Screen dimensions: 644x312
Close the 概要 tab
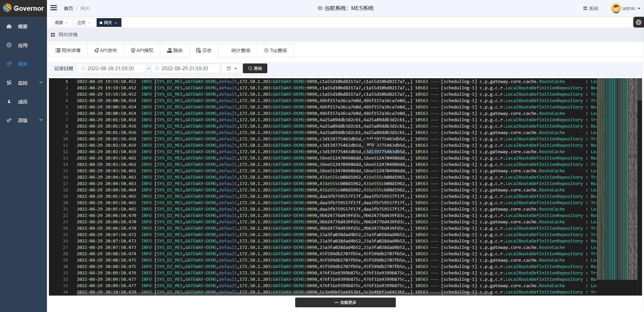click(67, 23)
